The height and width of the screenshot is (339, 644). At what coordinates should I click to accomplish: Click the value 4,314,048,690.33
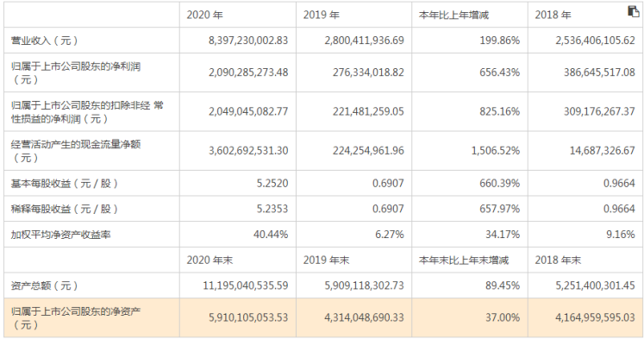click(365, 317)
